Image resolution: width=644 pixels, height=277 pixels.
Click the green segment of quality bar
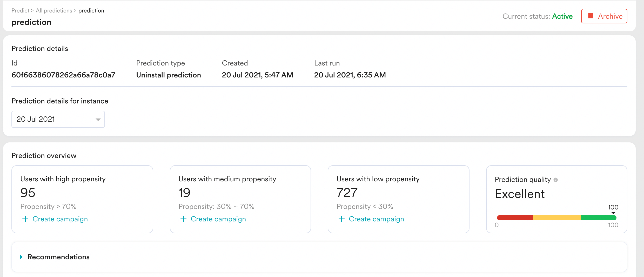pyautogui.click(x=598, y=218)
